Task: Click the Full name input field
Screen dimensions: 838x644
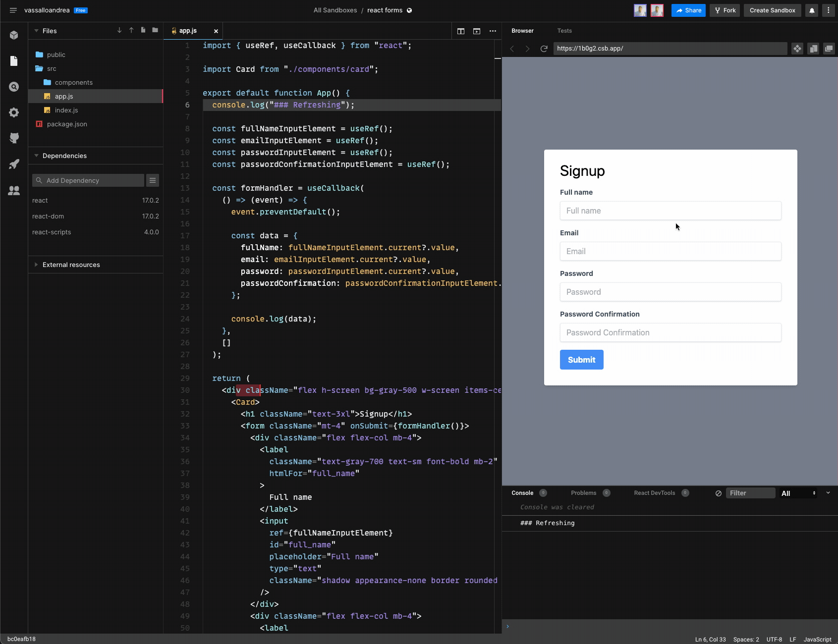Action: click(x=670, y=211)
